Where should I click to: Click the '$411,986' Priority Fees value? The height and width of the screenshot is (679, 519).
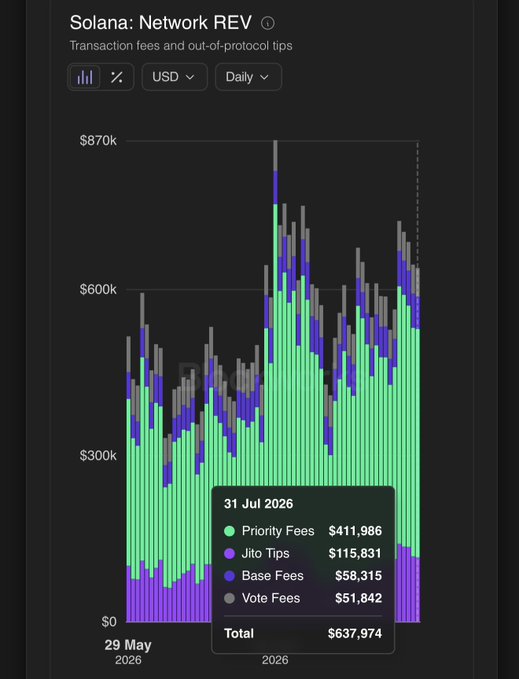click(x=355, y=531)
